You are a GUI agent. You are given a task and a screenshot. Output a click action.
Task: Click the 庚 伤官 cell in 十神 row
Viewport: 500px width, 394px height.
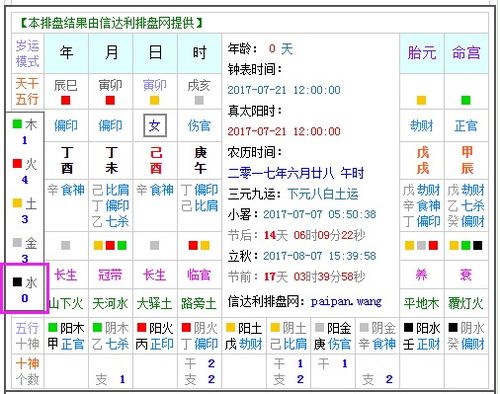coord(333,344)
